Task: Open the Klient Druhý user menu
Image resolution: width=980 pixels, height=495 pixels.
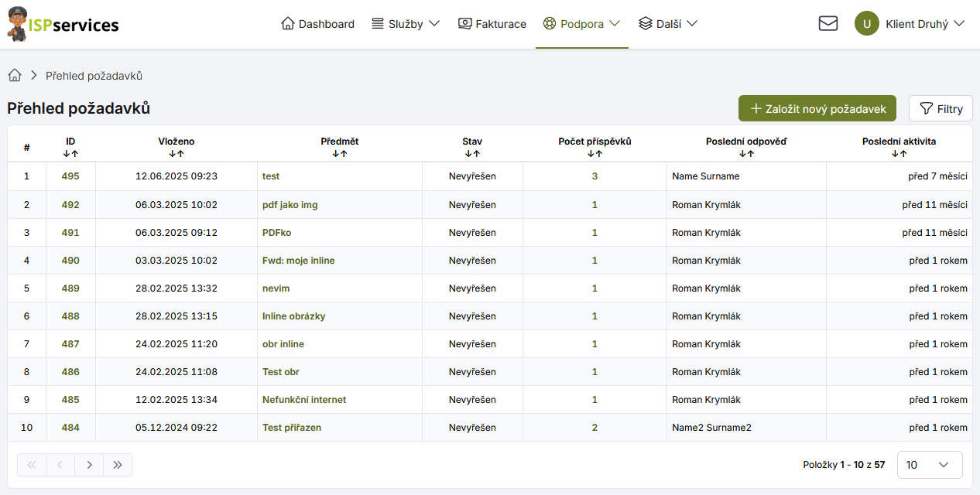Action: (925, 24)
